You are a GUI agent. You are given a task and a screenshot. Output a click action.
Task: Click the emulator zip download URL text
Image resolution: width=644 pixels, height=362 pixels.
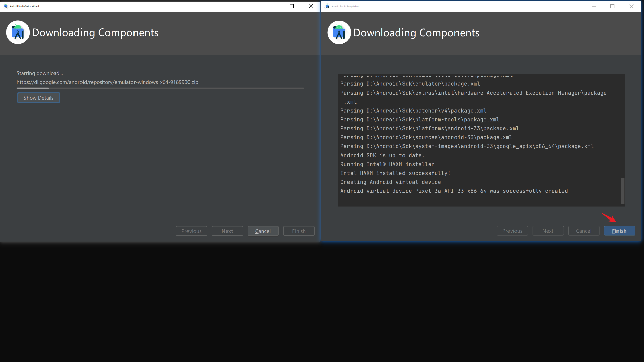(107, 82)
